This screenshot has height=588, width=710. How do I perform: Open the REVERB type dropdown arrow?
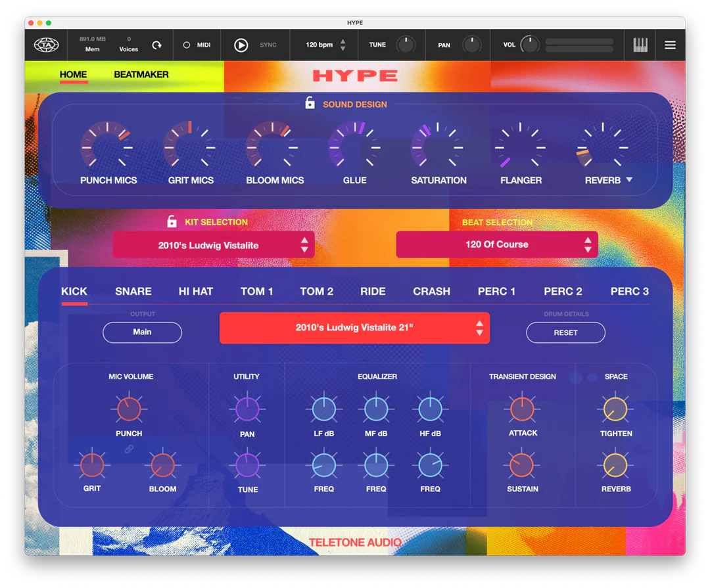point(629,180)
